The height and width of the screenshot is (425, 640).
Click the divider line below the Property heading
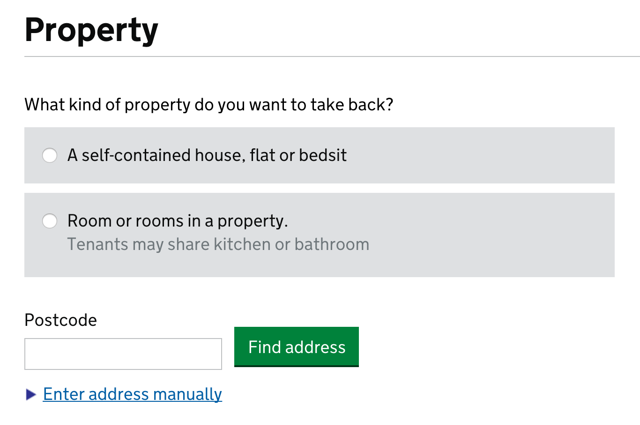pyautogui.click(x=320, y=56)
